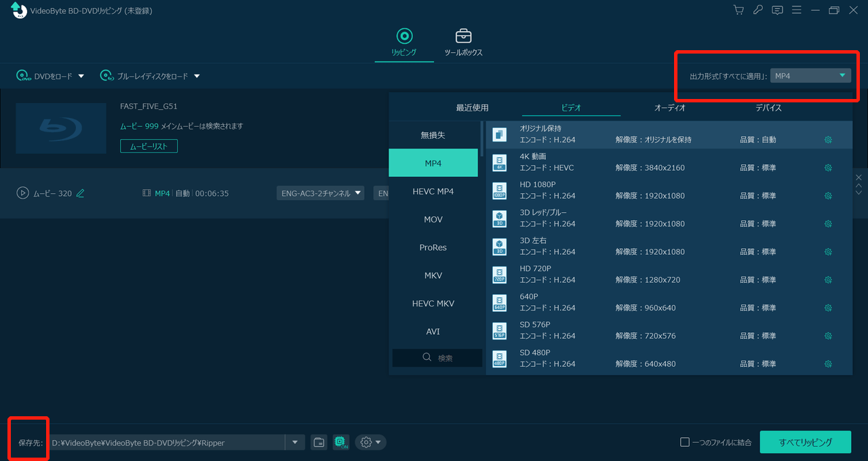Image resolution: width=868 pixels, height=461 pixels.
Task: Open the feedback speech-bubble panel
Action: 777,10
